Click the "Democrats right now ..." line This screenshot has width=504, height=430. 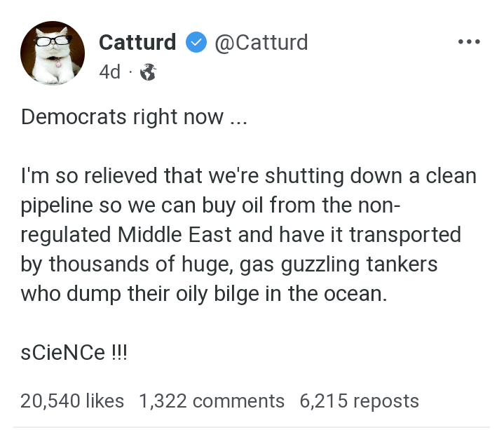[133, 116]
